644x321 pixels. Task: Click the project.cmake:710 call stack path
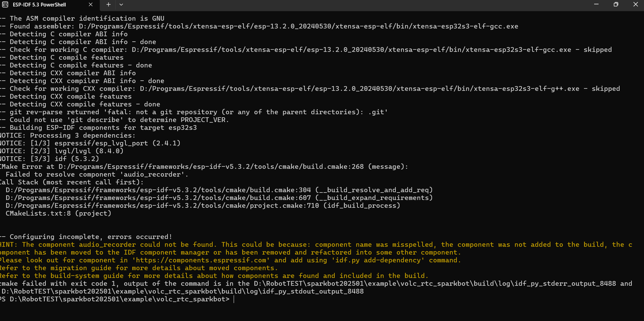click(162, 206)
